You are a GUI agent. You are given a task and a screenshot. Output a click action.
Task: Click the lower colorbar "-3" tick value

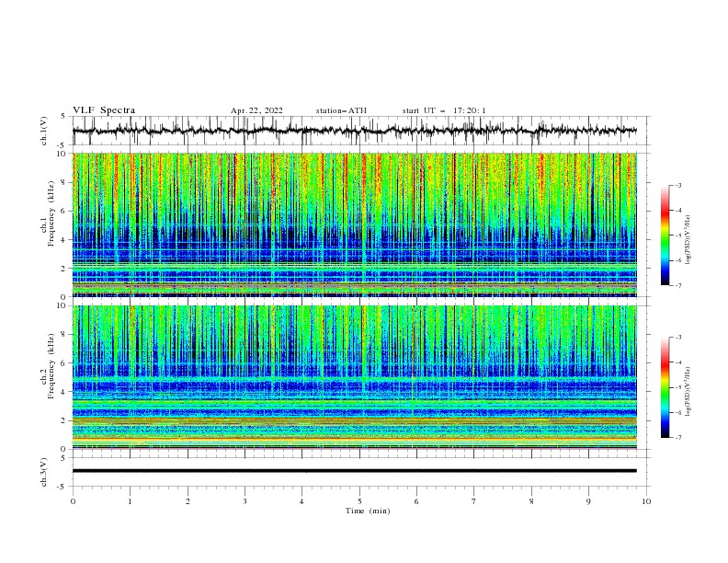click(678, 338)
